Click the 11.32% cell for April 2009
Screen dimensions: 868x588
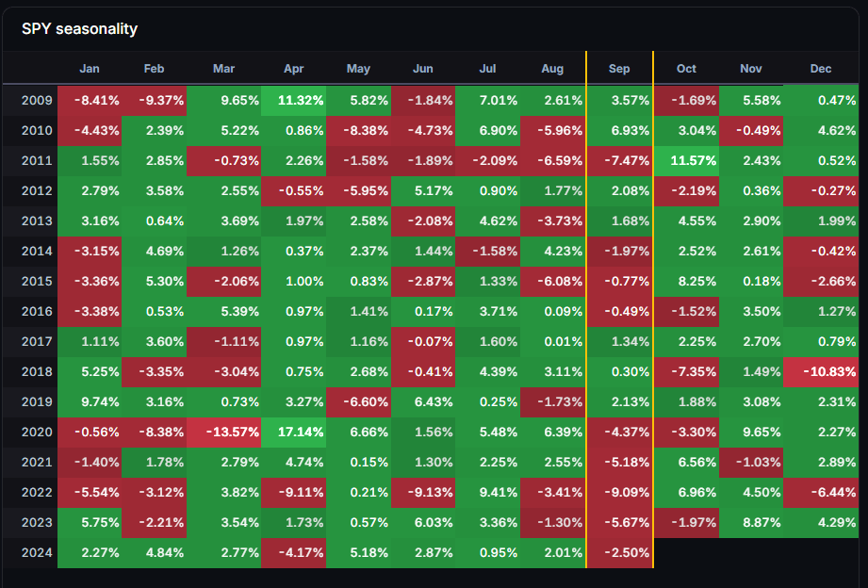(x=294, y=101)
